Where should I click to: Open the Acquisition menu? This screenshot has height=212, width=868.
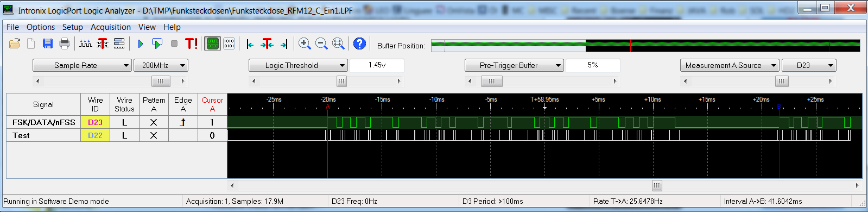111,27
